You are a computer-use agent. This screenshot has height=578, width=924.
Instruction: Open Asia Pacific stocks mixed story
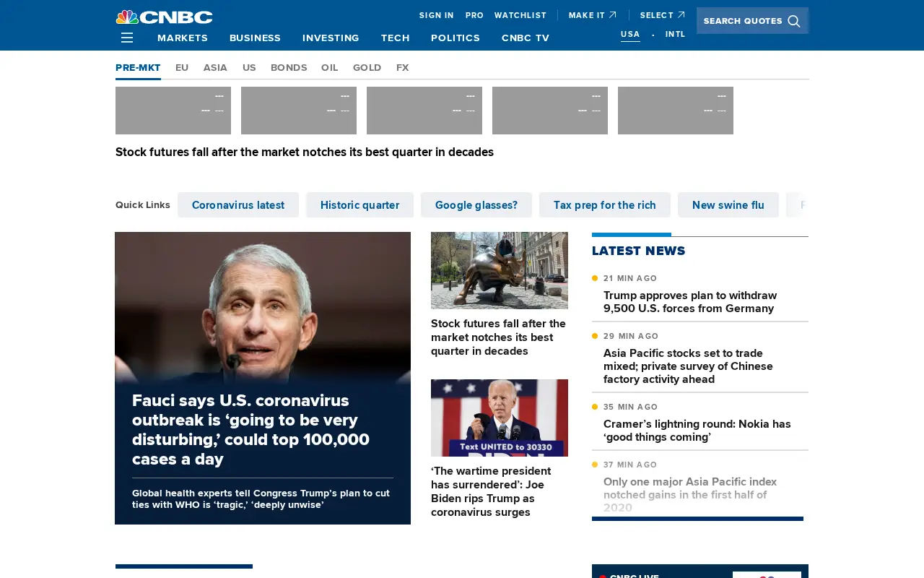click(688, 366)
